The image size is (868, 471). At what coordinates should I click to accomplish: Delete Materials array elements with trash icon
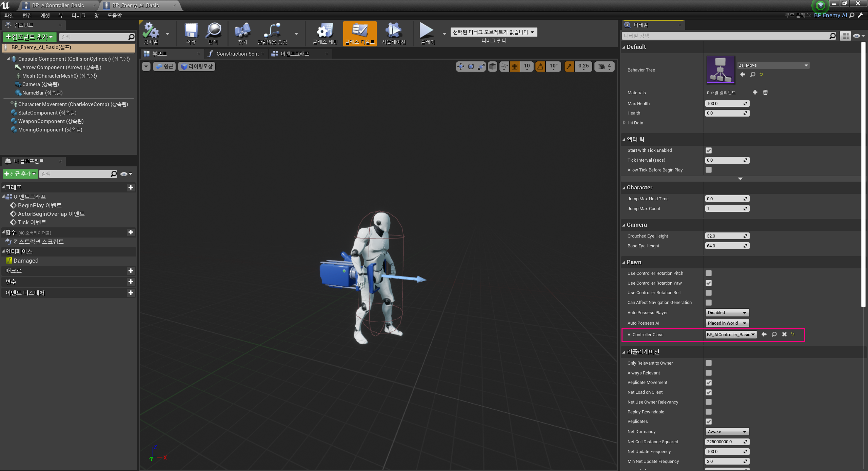(x=765, y=93)
